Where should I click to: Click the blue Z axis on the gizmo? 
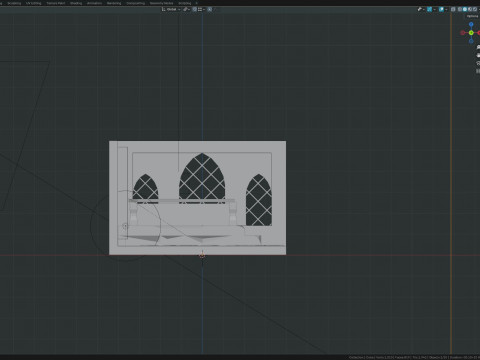(471, 24)
